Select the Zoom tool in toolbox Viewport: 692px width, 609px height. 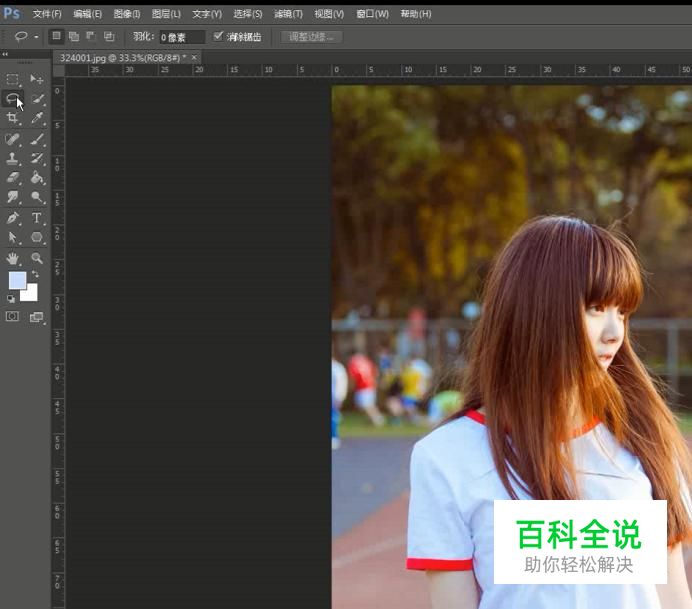click(x=37, y=257)
